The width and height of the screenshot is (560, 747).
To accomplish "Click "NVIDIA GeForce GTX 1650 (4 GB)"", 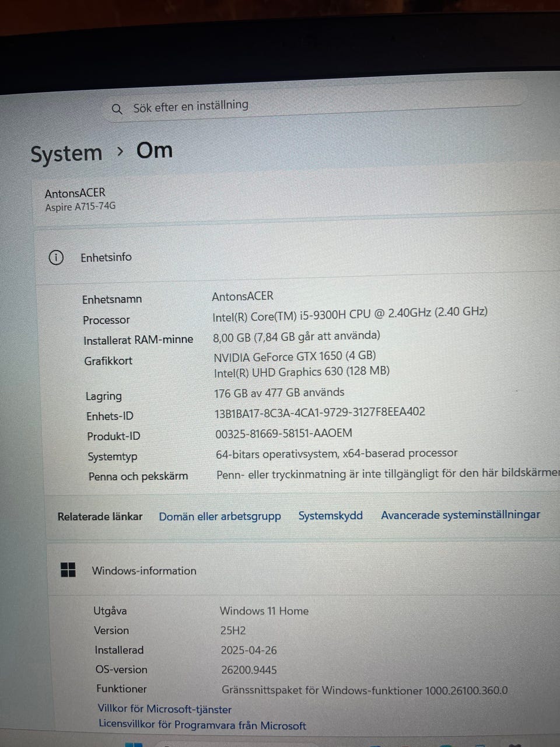I will click(x=295, y=356).
